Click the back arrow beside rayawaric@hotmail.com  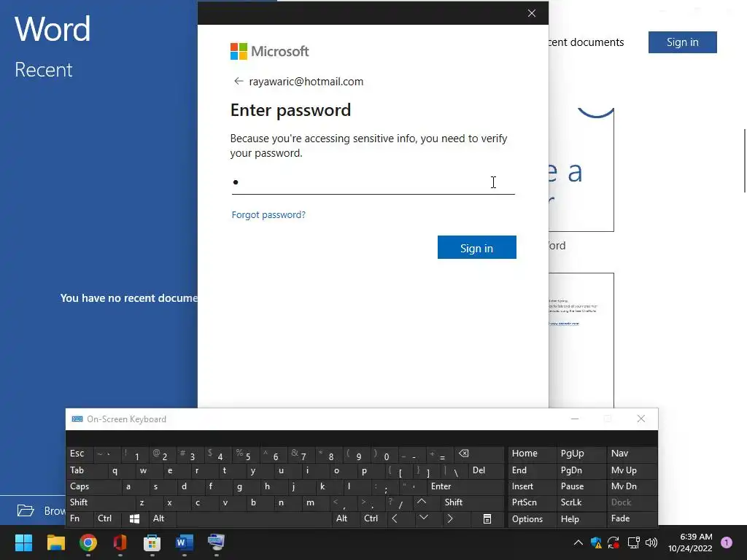(239, 82)
